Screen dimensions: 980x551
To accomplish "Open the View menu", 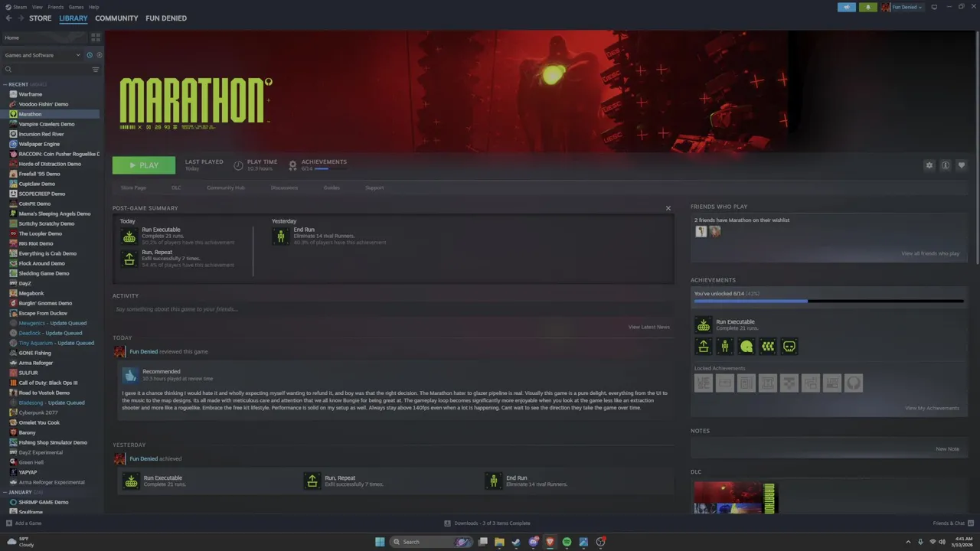I will [38, 7].
